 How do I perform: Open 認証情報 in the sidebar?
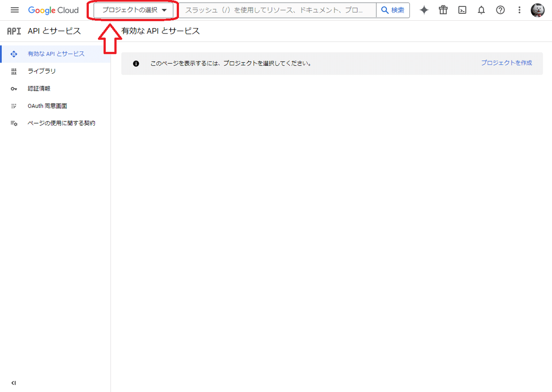[55, 88]
